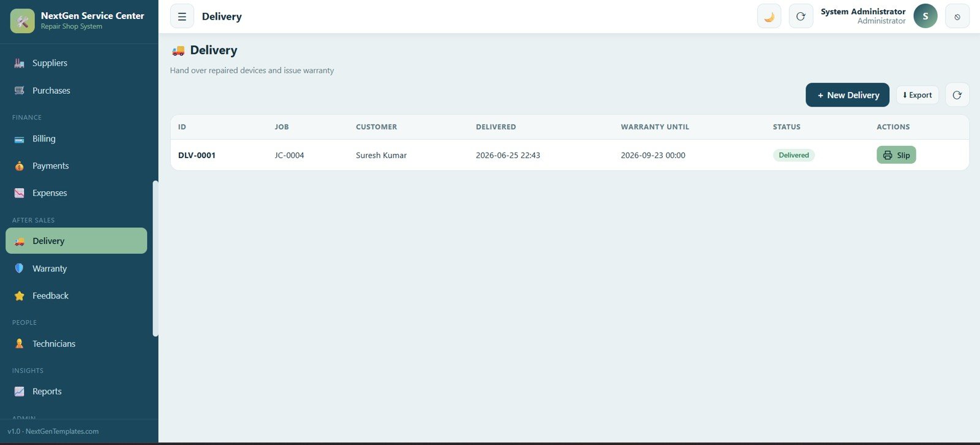Image resolution: width=980 pixels, height=445 pixels.
Task: Click the Delivered status badge
Action: coord(794,155)
